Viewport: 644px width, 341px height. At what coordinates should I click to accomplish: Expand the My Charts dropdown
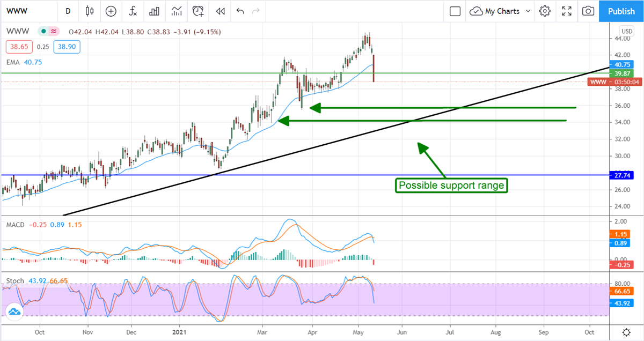tap(500, 11)
